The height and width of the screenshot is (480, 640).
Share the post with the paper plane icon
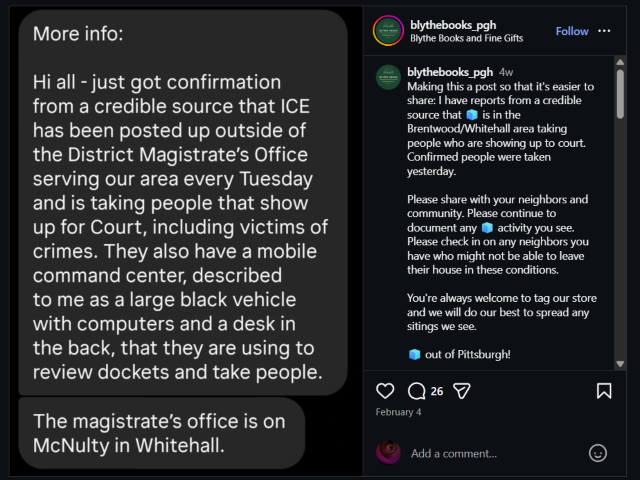[x=461, y=391]
